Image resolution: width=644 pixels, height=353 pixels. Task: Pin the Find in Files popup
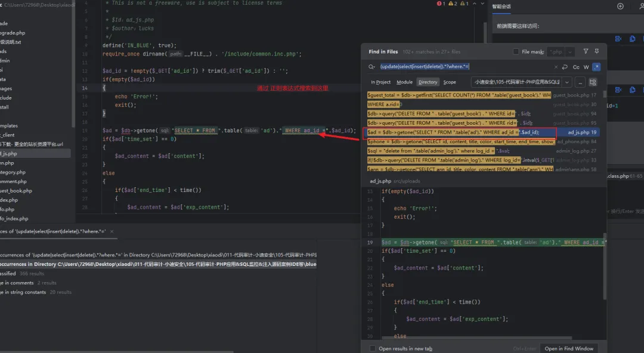597,51
